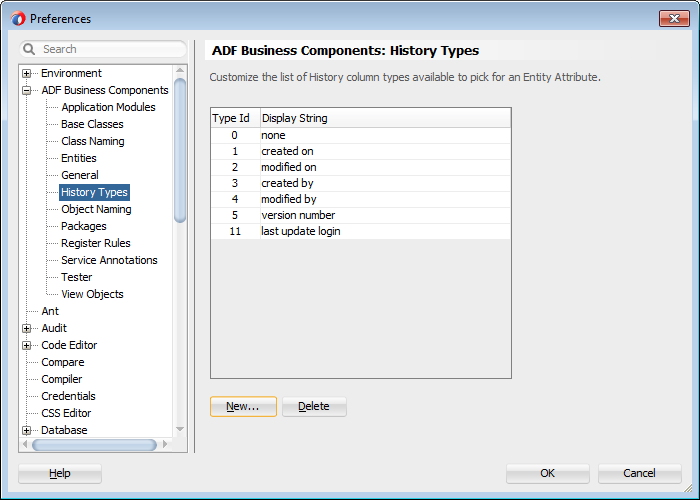Click the search magnifier icon
Viewport: 700px width, 500px height.
pos(29,49)
